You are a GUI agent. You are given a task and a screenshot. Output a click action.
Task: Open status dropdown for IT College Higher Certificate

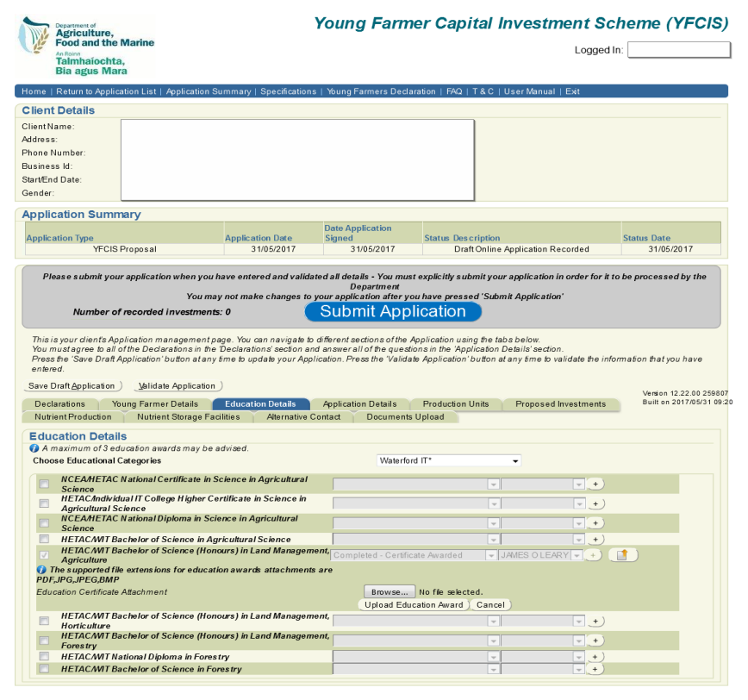point(416,503)
